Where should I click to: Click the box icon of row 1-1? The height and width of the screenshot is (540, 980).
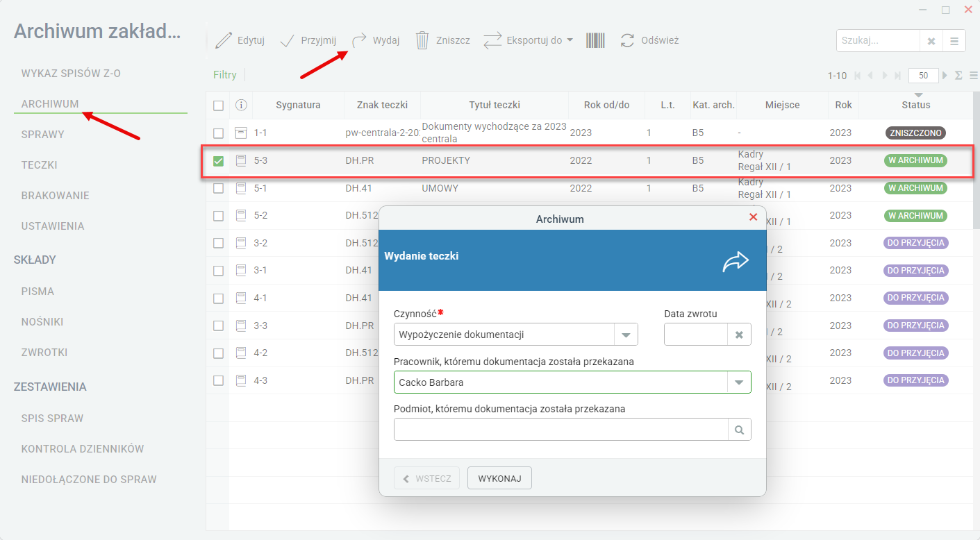(x=241, y=132)
